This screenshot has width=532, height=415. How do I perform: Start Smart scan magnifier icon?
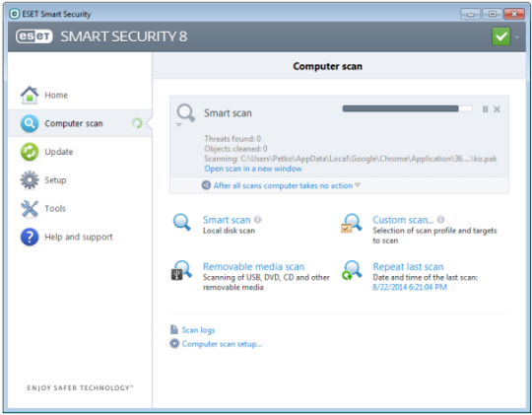tap(182, 223)
